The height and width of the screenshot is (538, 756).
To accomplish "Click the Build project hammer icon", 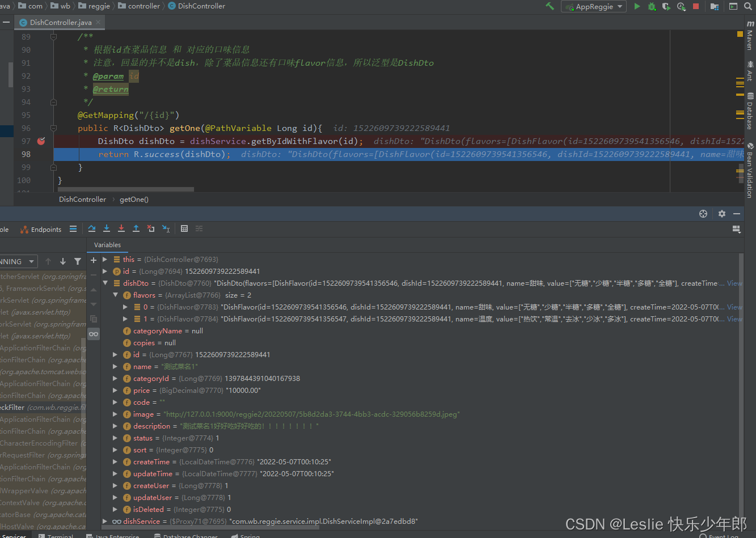I will pyautogui.click(x=550, y=6).
